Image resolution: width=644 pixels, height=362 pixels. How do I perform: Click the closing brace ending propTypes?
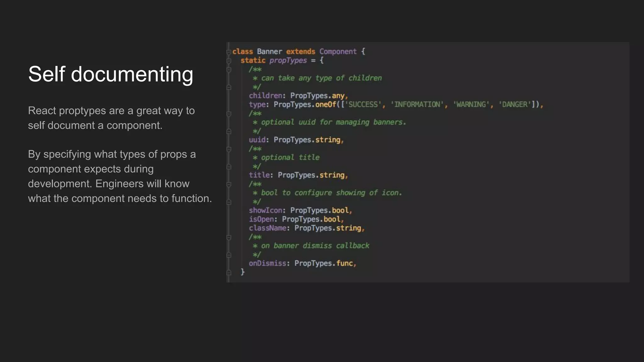coord(242,272)
